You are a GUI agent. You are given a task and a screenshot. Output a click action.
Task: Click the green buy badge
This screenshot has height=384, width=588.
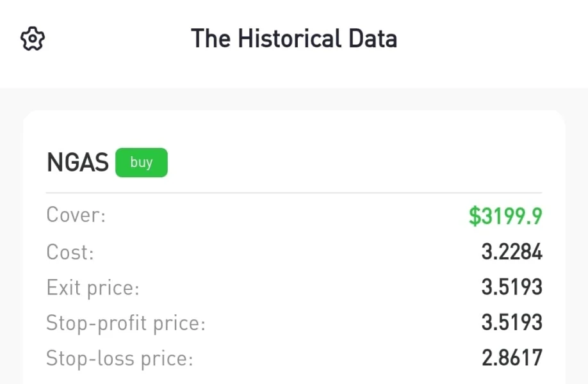(142, 163)
